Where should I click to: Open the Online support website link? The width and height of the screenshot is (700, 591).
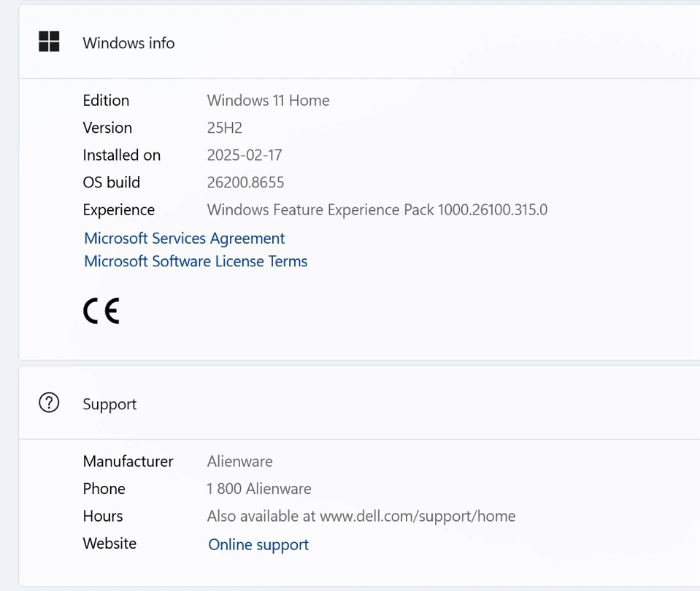258,544
